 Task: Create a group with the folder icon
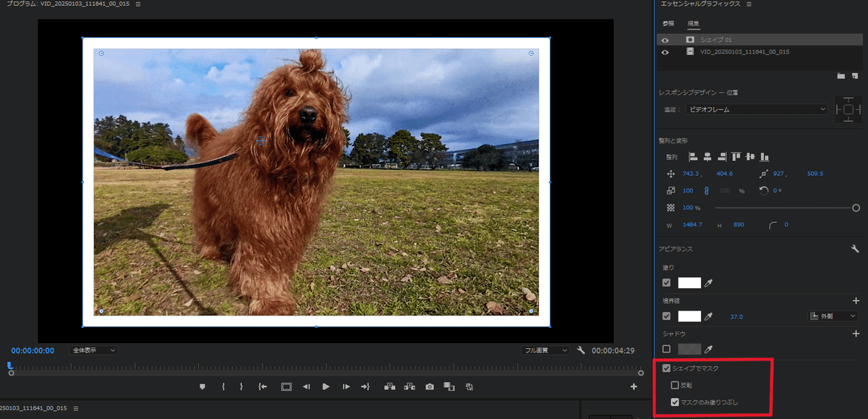841,75
